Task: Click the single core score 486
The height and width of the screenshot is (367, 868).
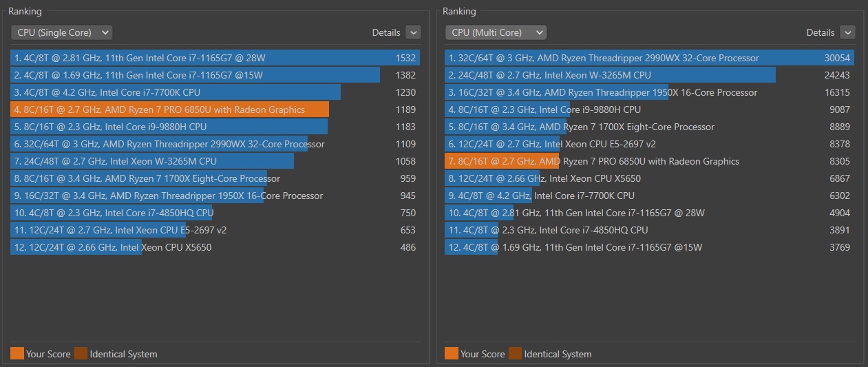Action: [408, 247]
